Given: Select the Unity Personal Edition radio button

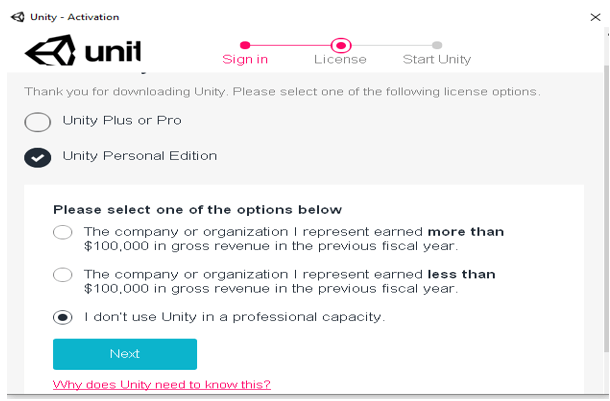Looking at the screenshot, I should click(38, 157).
